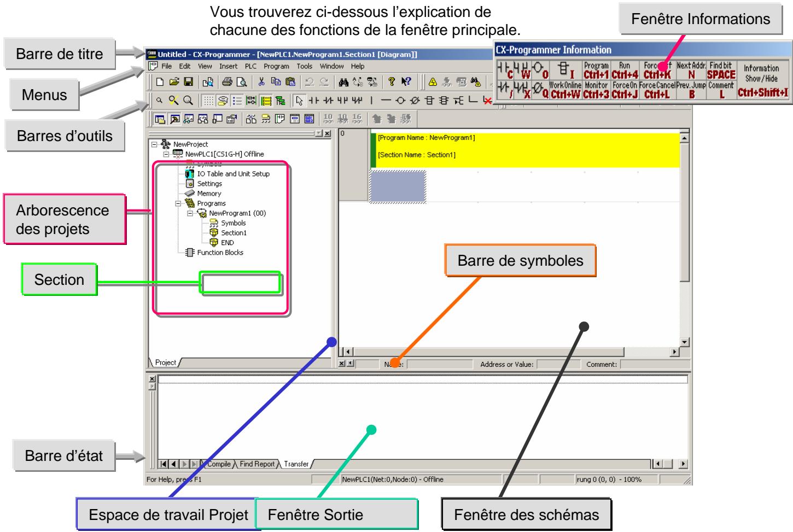Select the arrow Selection Mode tool
This screenshot has height=532, width=793.
[x=299, y=100]
